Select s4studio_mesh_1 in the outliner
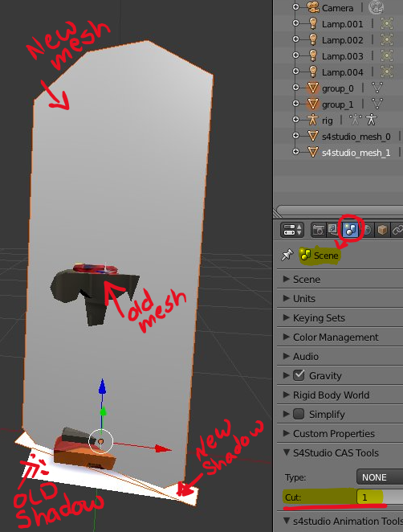Image resolution: width=403 pixels, height=532 pixels. pyautogui.click(x=356, y=153)
